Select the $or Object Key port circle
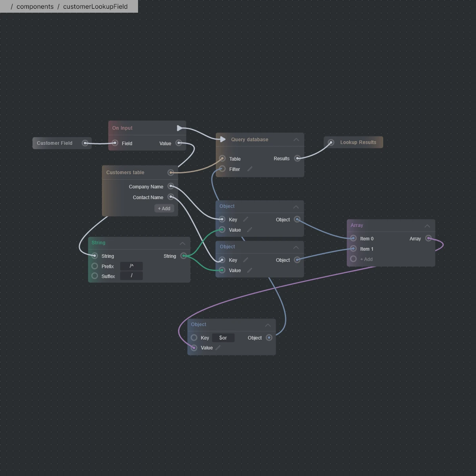 tap(194, 338)
